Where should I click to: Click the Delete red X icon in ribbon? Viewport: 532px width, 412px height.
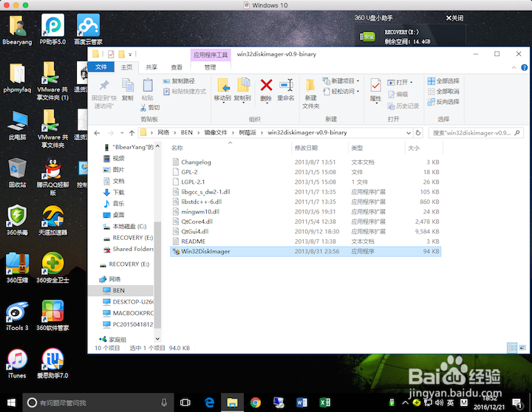[x=266, y=85]
